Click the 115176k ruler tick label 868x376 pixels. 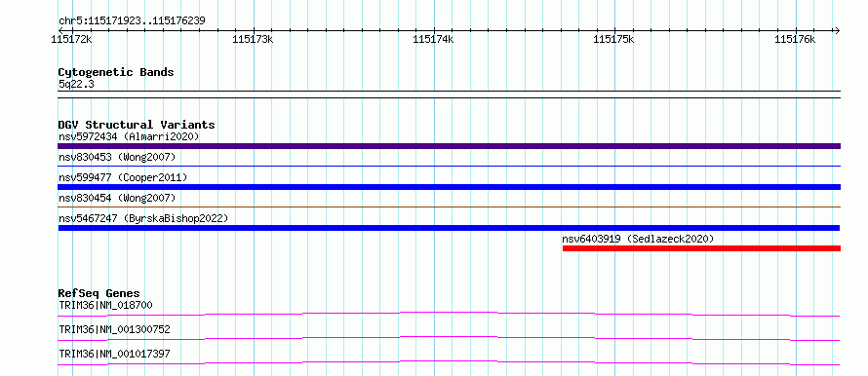(x=795, y=39)
